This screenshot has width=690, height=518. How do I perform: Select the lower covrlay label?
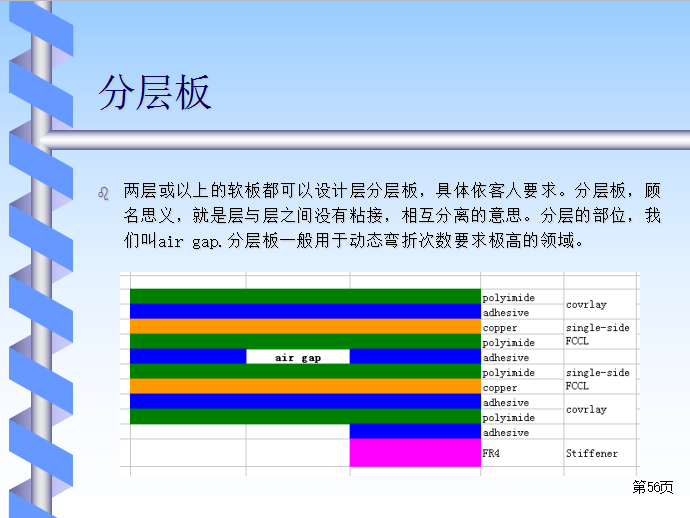(586, 409)
